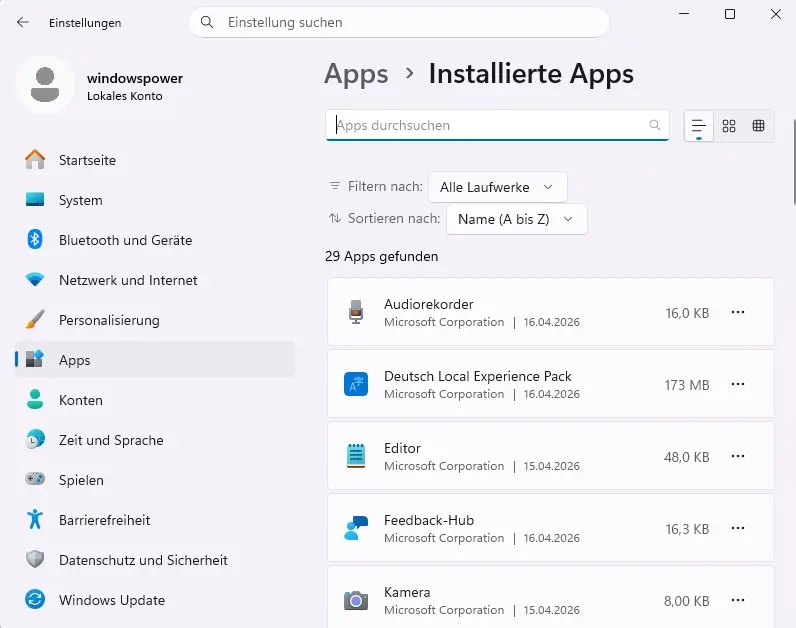The width and height of the screenshot is (796, 628).
Task: Click the search magnifier in Einstellung suchen
Action: [x=207, y=22]
